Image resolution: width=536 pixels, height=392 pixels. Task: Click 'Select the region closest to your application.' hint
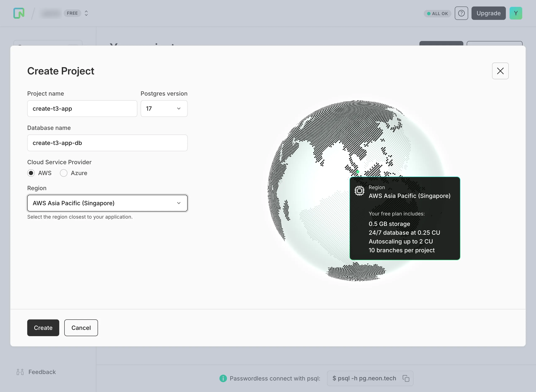point(80,217)
